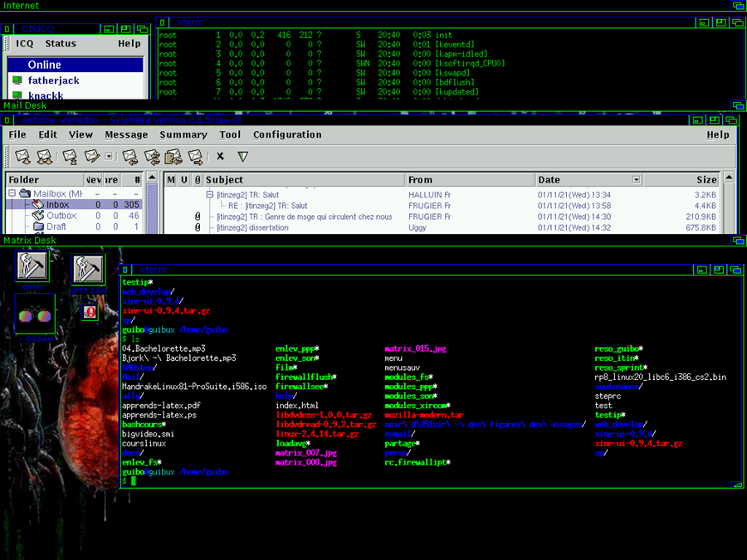Click the Internet desk header right icon

[x=739, y=6]
